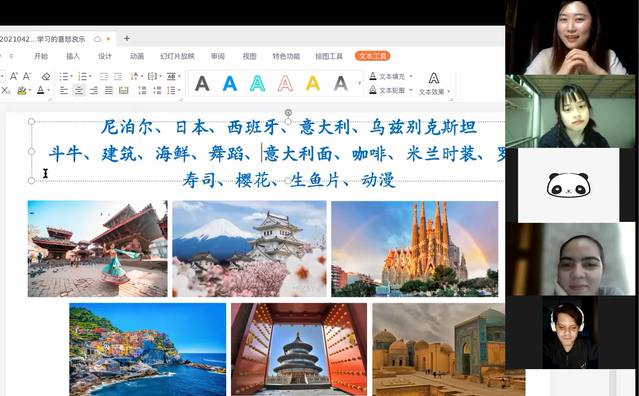
Task: Expand the 文本效果 text effects menu
Action: click(434, 84)
